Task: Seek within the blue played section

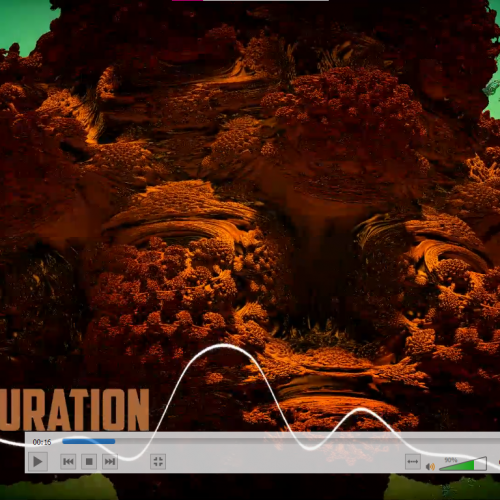Action: point(89,441)
